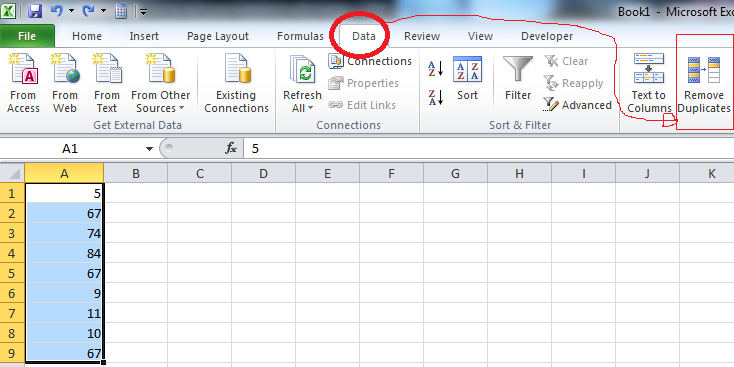Open workbook Connections
Screen dimensions: 734x367
click(x=370, y=61)
